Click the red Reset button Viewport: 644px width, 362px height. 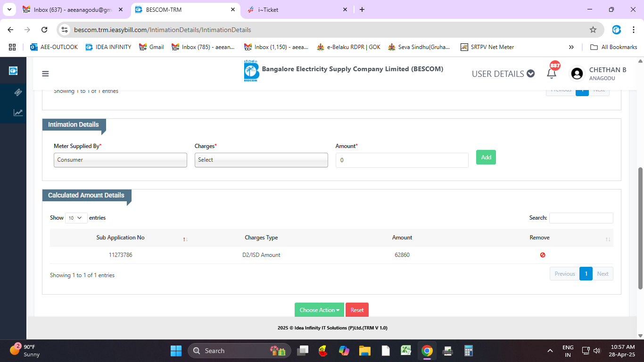tap(357, 310)
